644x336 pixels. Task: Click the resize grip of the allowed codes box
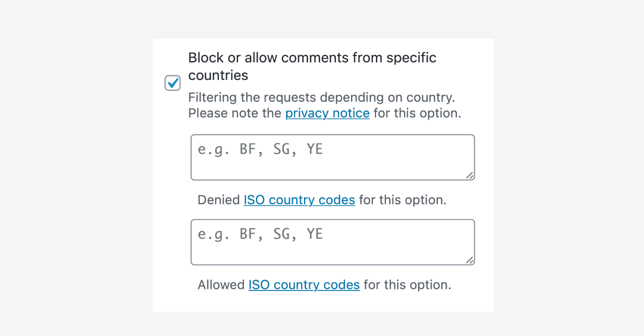[470, 260]
